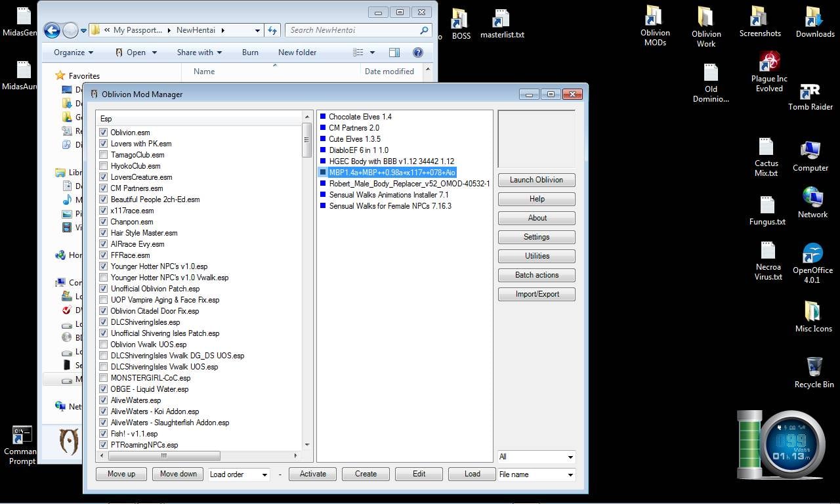Image resolution: width=840 pixels, height=504 pixels.
Task: Disable the Unofficial Oblivion Patch.esp checkbox
Action: (103, 288)
